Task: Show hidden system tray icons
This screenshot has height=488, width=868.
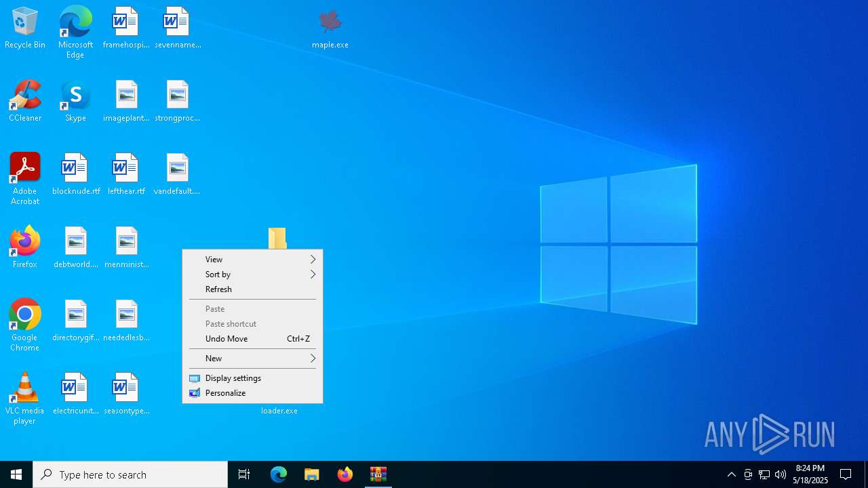Action: pyautogui.click(x=732, y=474)
